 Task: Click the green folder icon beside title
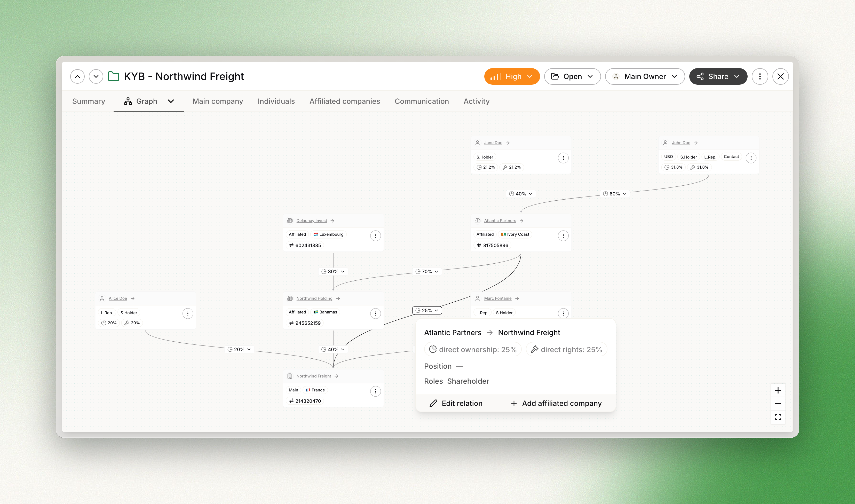pos(113,76)
